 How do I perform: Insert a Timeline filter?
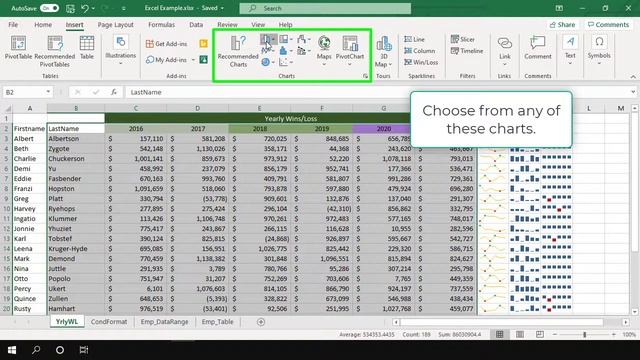click(x=467, y=51)
